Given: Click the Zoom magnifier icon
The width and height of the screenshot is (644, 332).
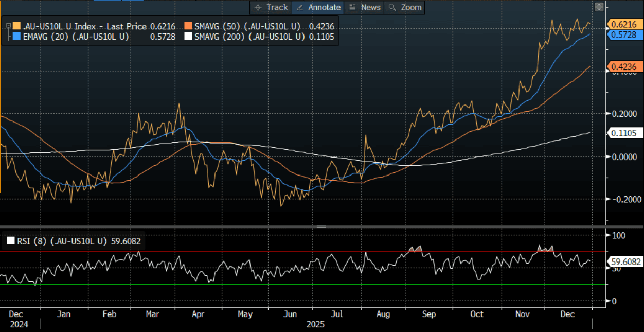Looking at the screenshot, I should [392, 7].
